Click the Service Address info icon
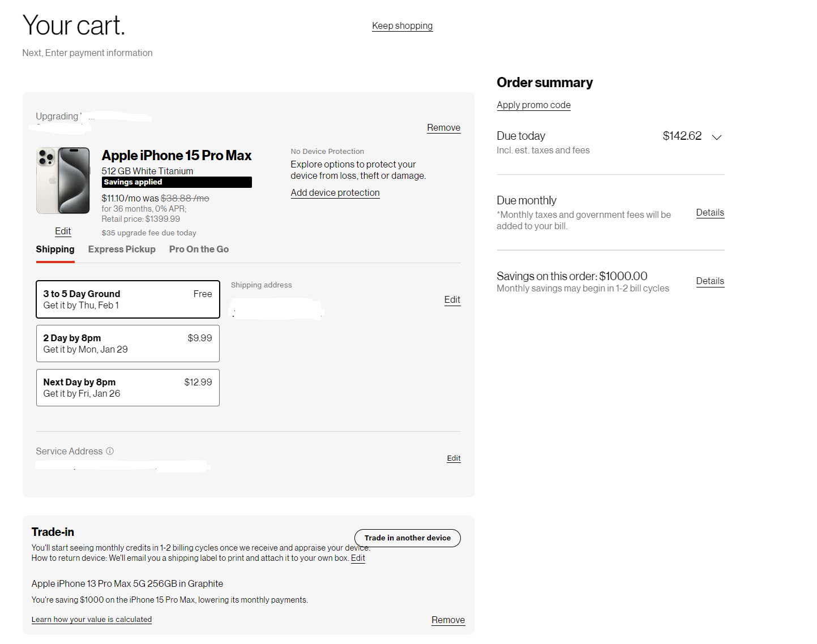This screenshot has height=644, width=817. [110, 451]
